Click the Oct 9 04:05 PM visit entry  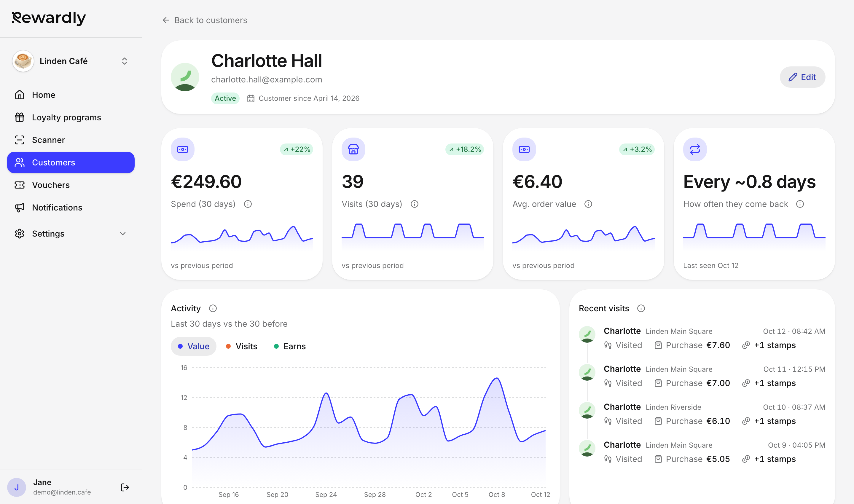[702, 452]
